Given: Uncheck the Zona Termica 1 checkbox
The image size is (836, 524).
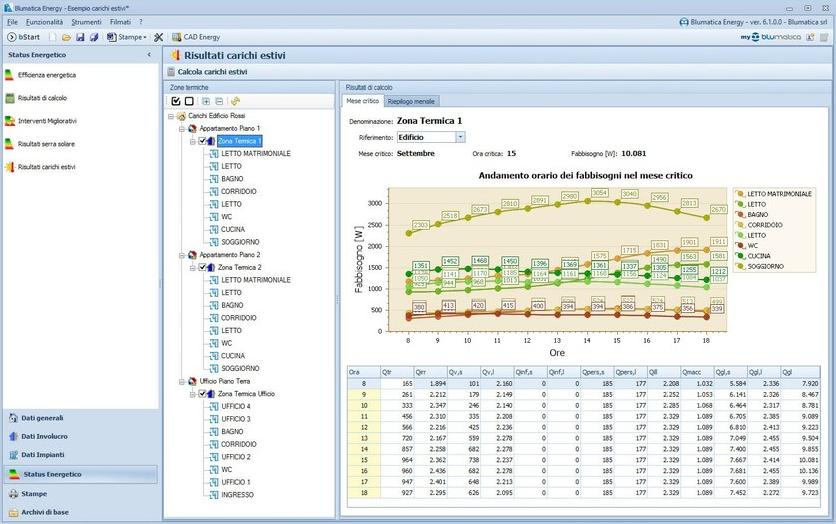Looking at the screenshot, I should point(203,141).
